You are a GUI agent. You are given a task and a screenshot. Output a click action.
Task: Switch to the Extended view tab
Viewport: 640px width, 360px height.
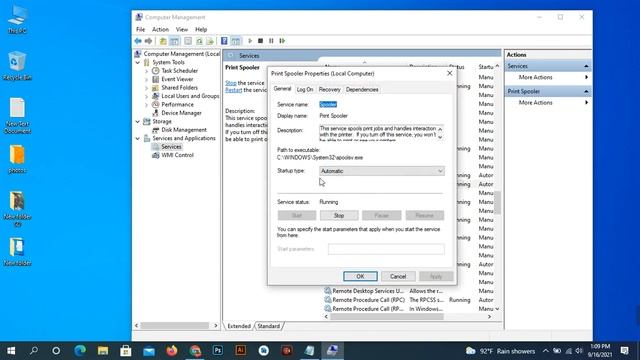[239, 326]
